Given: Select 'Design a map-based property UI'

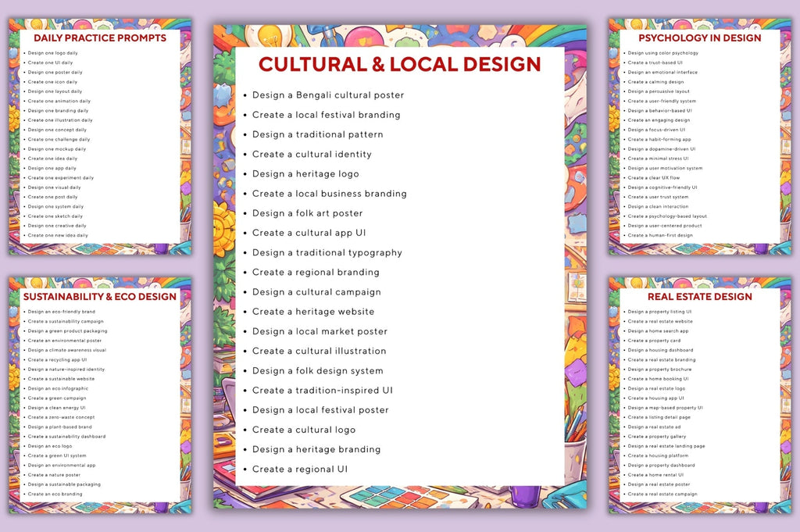Looking at the screenshot, I should coord(665,408).
